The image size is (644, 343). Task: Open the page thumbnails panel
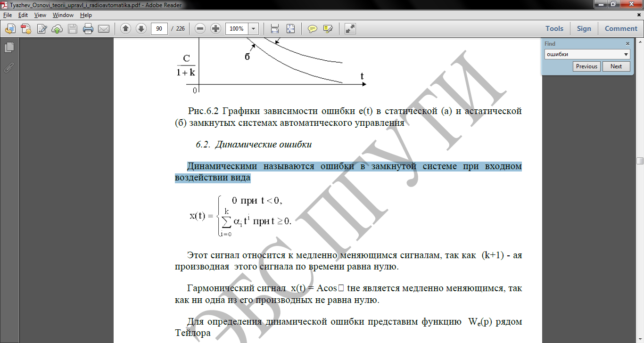pyautogui.click(x=9, y=48)
